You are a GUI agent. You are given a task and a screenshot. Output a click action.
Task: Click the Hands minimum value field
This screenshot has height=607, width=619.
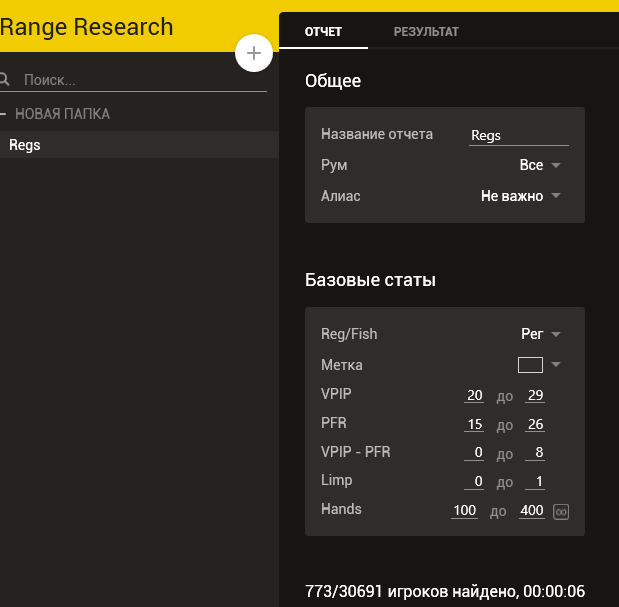(x=464, y=511)
